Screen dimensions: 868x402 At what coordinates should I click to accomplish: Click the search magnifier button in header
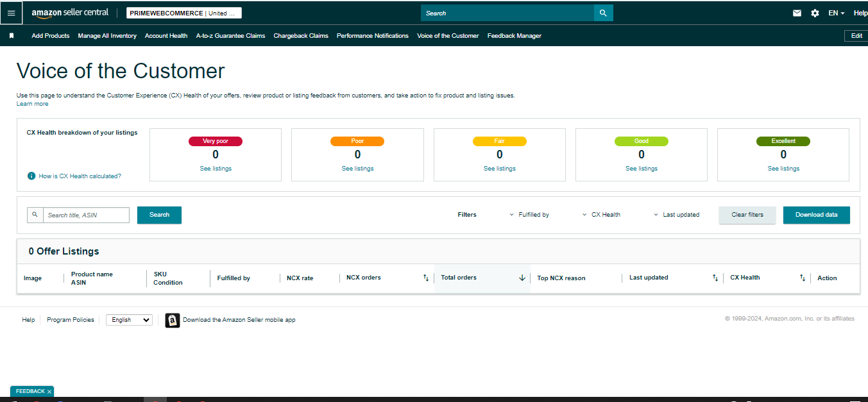(603, 13)
